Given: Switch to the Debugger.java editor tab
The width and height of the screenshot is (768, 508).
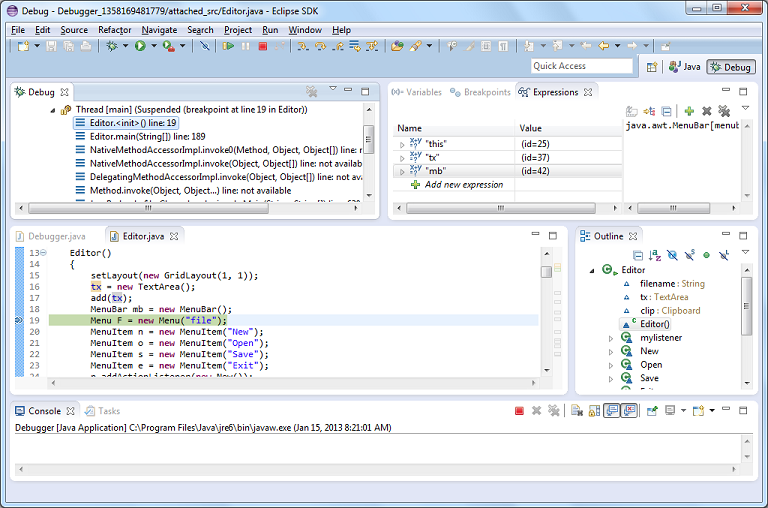Looking at the screenshot, I should pos(51,237).
